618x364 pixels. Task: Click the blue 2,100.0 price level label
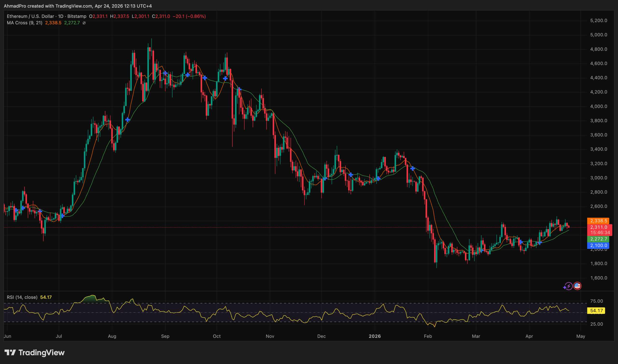(599, 245)
